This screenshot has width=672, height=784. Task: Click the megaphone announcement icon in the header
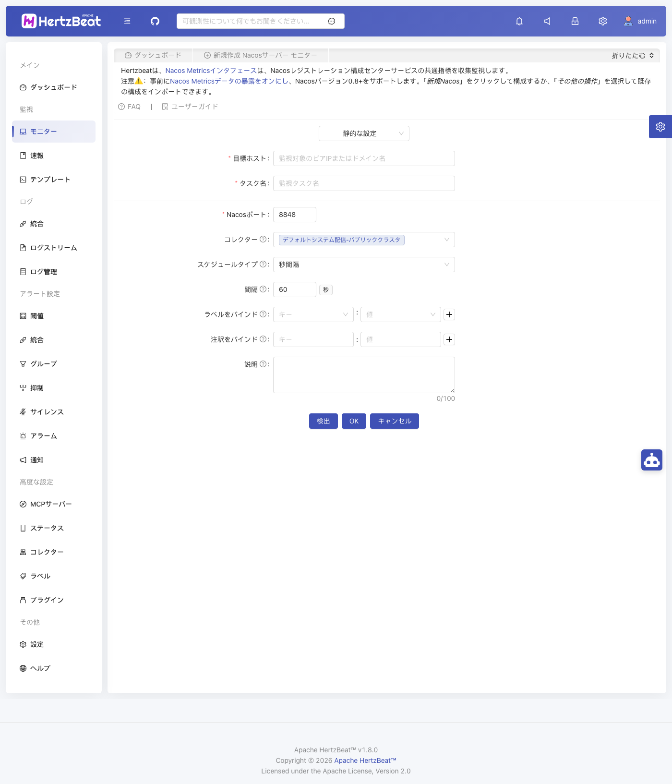(x=547, y=21)
